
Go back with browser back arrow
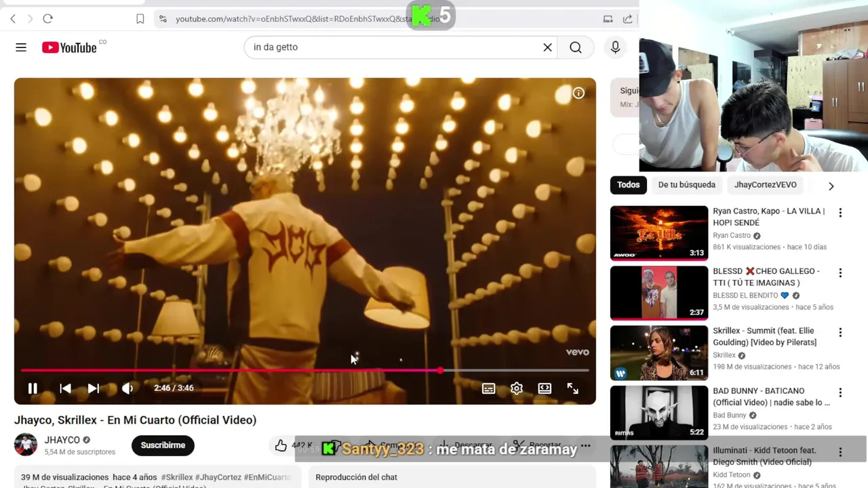pyautogui.click(x=13, y=19)
